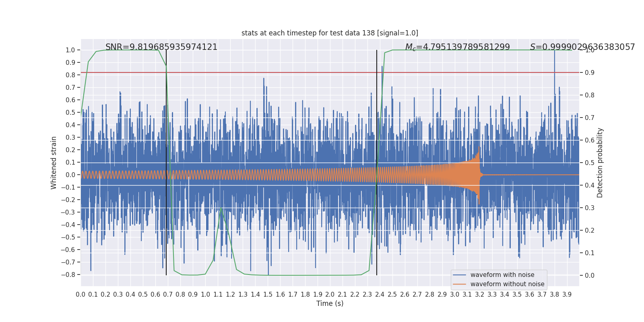Select the 0.5 tick on the Detection probability axis
The height and width of the screenshot is (322, 644).
click(590, 163)
